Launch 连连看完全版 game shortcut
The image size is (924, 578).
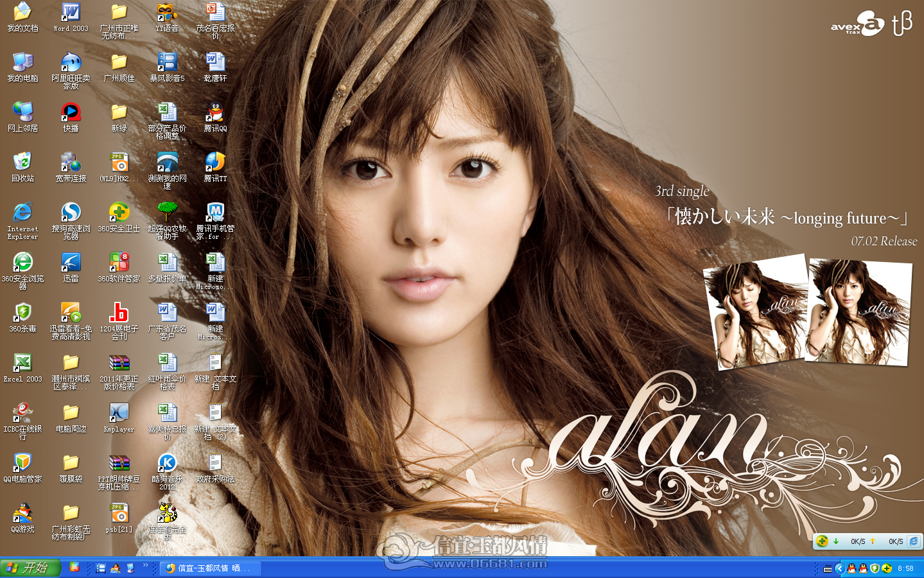[167, 522]
